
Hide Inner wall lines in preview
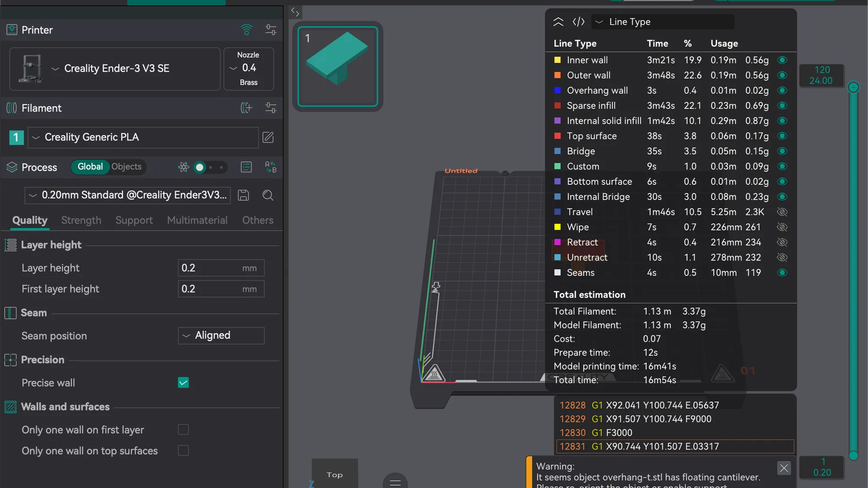click(x=782, y=60)
